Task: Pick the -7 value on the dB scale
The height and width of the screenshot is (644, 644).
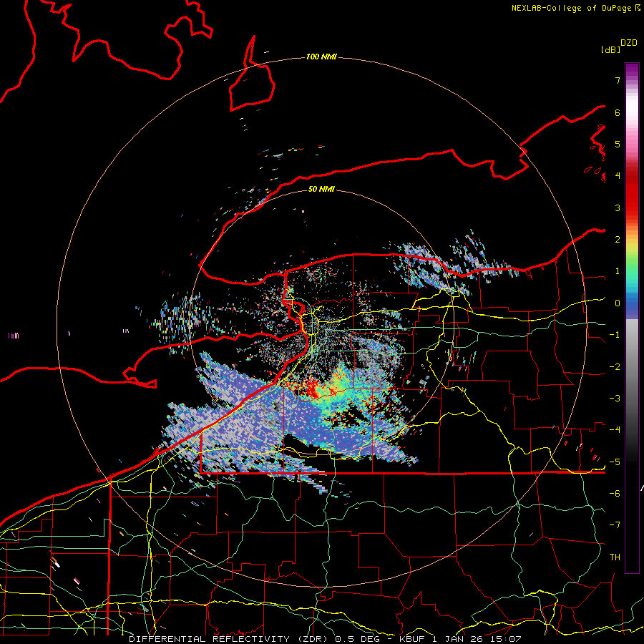Action: [615, 525]
